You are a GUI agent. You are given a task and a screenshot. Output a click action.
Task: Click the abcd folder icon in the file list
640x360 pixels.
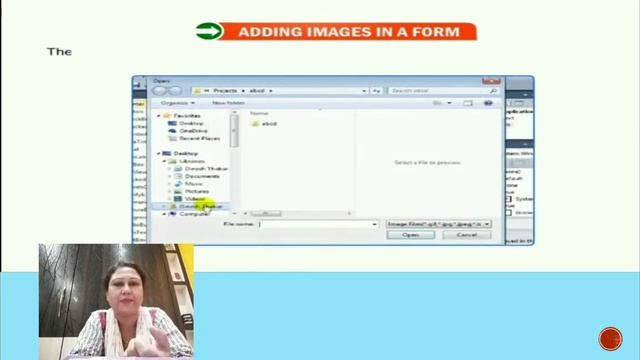(255, 123)
